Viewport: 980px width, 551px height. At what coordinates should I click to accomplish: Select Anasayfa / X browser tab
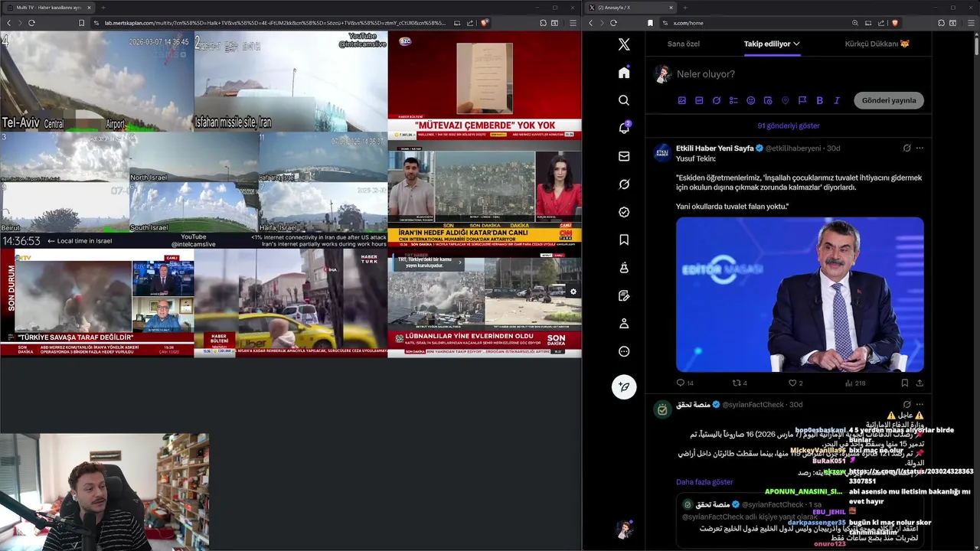(631, 7)
